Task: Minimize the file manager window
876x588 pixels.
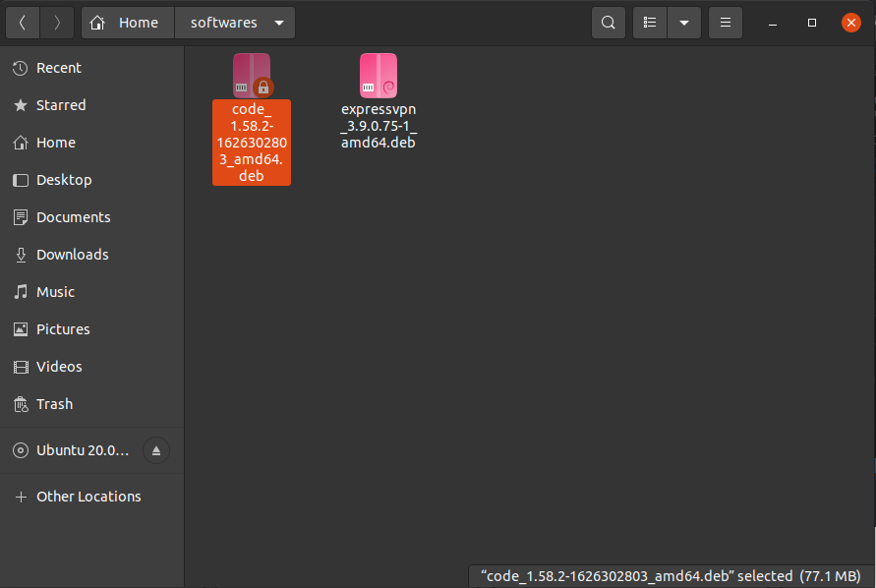Action: click(x=773, y=23)
